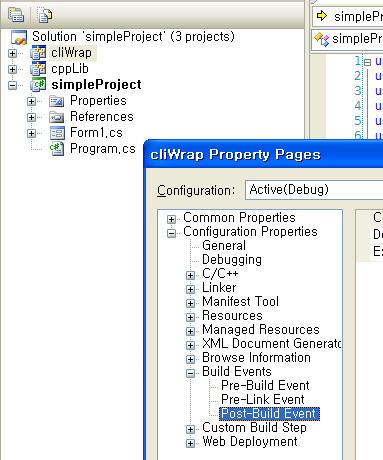Click the simpleProject C# project icon
383x460 pixels.
tap(38, 85)
